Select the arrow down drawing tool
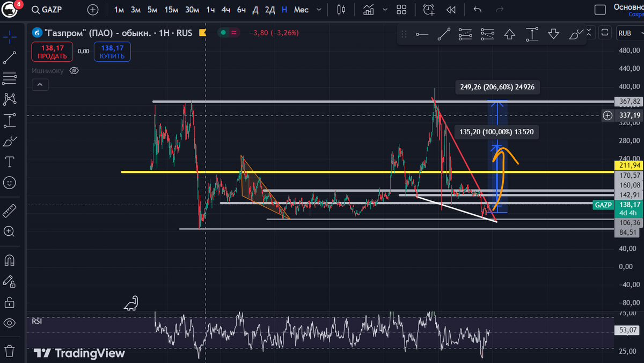The height and width of the screenshot is (363, 644). click(553, 34)
